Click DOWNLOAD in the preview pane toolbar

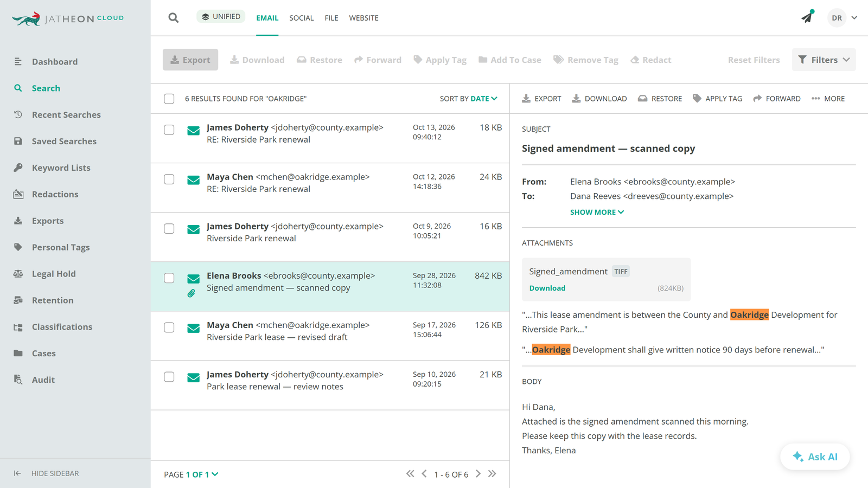[599, 99]
